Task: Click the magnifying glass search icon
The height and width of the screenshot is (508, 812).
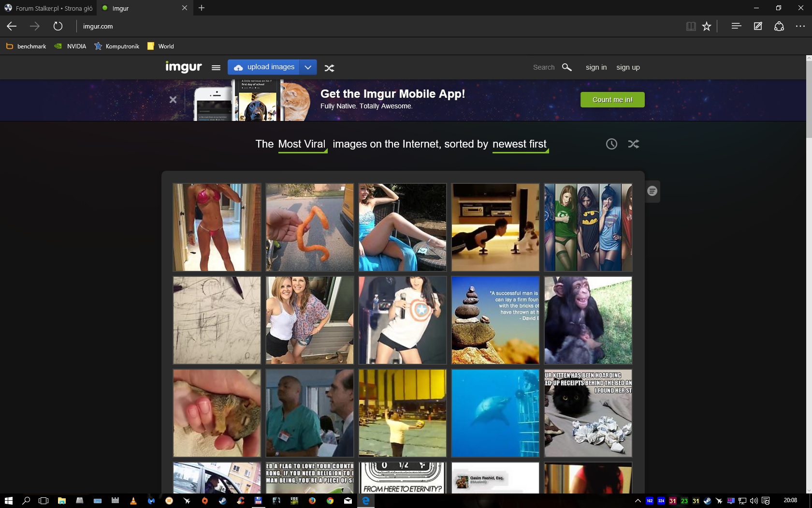Action: tap(567, 67)
